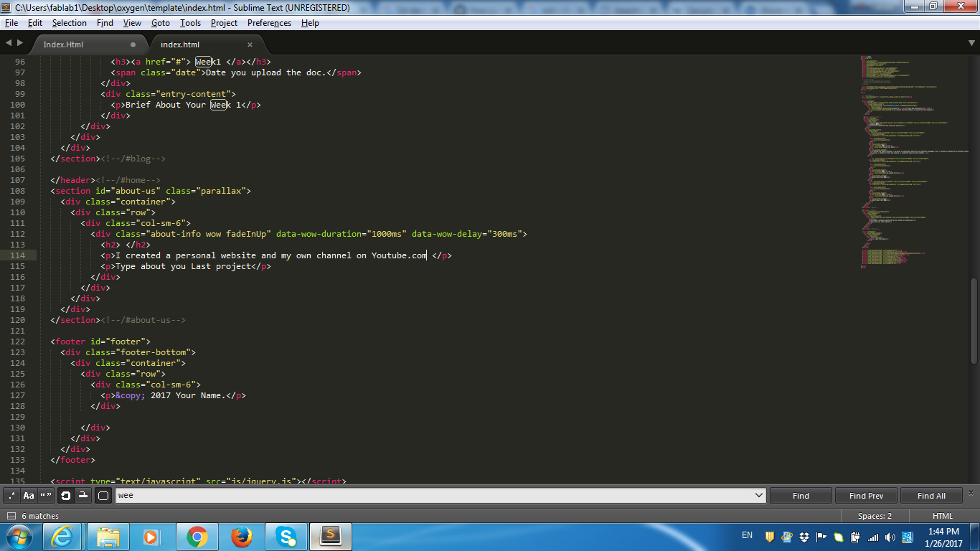
Task: Close the index.html tab
Action: (250, 44)
